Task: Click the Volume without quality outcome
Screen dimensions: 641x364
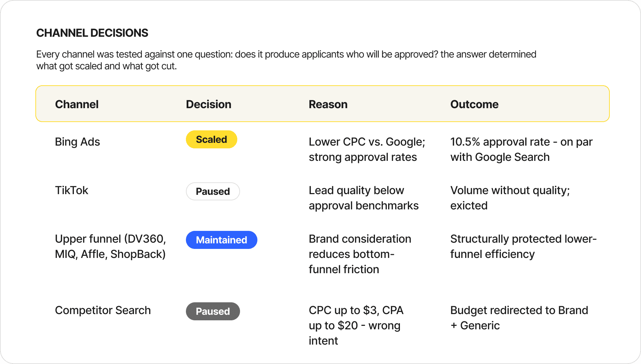Action: pyautogui.click(x=510, y=198)
